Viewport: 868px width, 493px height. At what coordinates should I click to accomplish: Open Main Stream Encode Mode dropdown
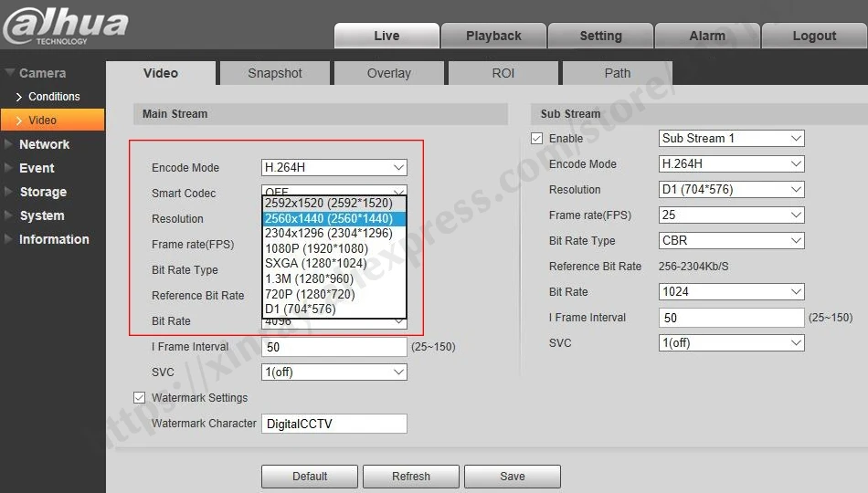pos(333,167)
